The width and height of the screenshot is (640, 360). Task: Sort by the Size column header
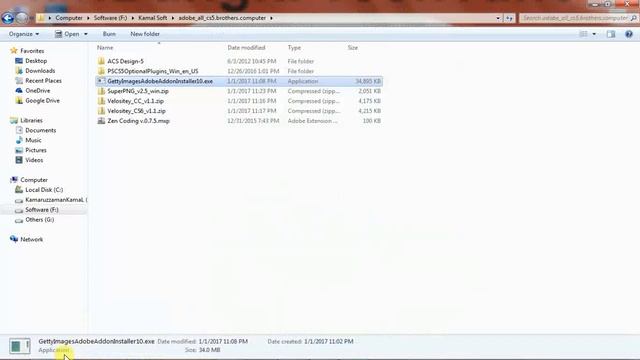pyautogui.click(x=353, y=48)
